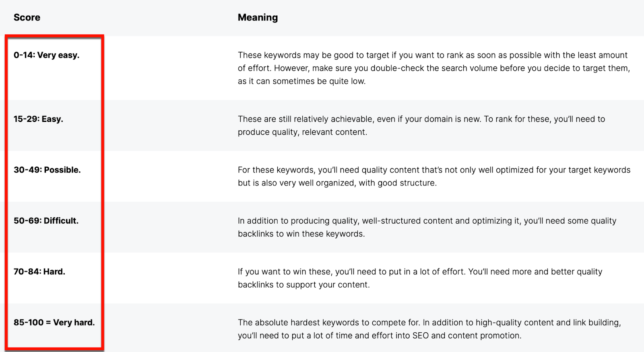Click the Score column header
This screenshot has width=644, height=352.
point(27,17)
